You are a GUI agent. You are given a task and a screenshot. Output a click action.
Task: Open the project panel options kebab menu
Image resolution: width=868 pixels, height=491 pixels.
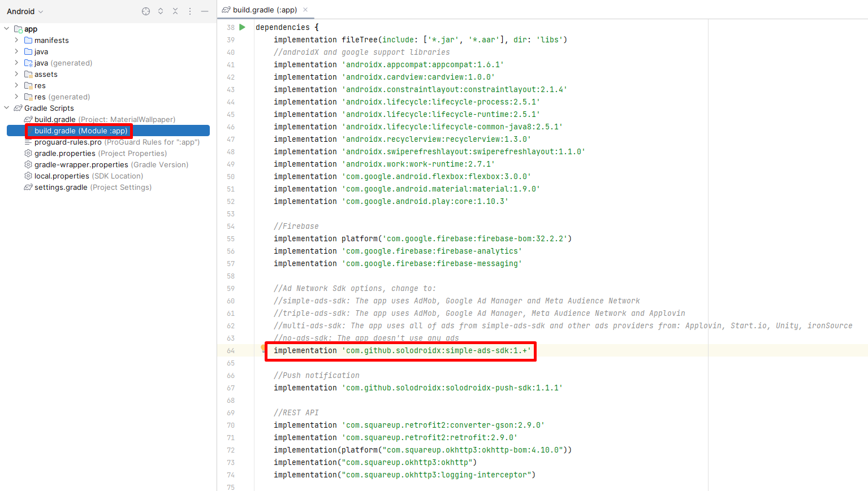point(190,11)
